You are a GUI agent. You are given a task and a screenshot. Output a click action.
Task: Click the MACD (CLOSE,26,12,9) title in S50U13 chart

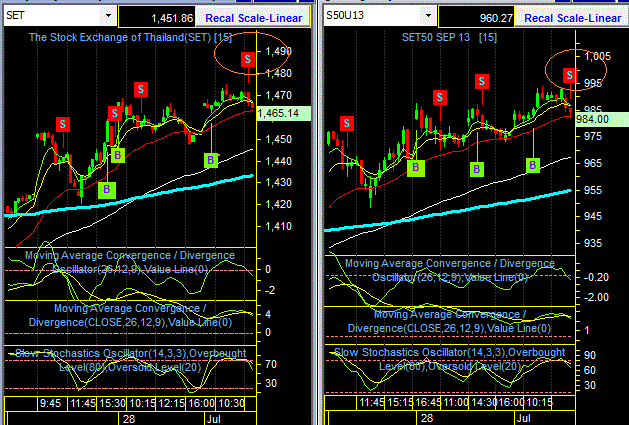(449, 321)
